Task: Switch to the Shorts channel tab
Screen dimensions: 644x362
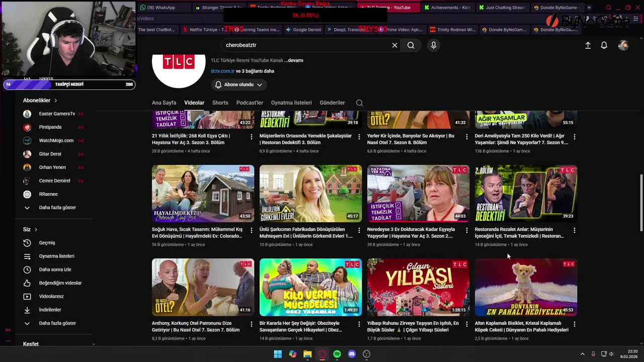Action: coord(220,103)
